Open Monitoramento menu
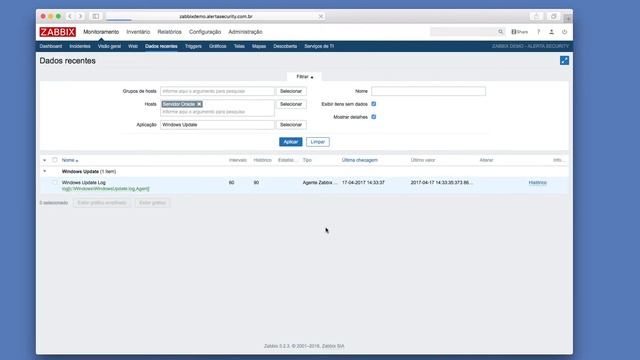 click(x=101, y=32)
